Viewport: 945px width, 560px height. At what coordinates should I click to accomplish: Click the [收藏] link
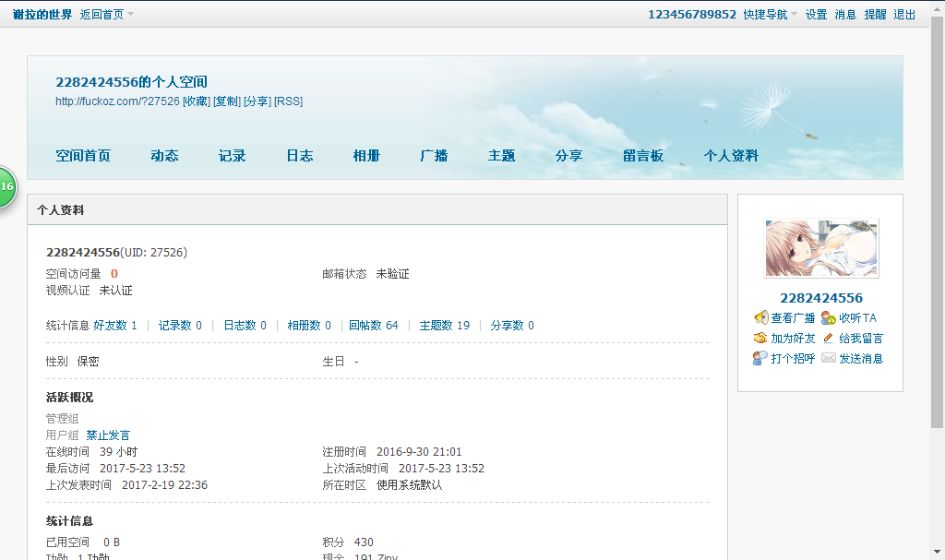point(197,101)
